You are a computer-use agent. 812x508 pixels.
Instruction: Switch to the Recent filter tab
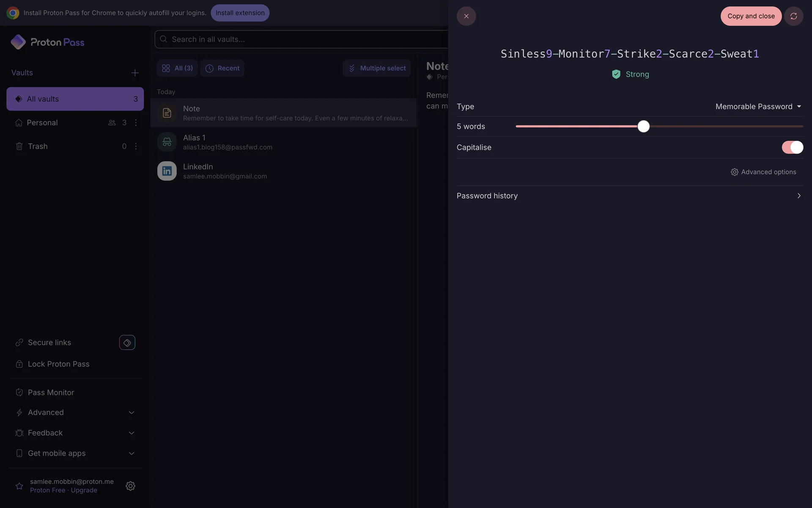click(x=222, y=68)
